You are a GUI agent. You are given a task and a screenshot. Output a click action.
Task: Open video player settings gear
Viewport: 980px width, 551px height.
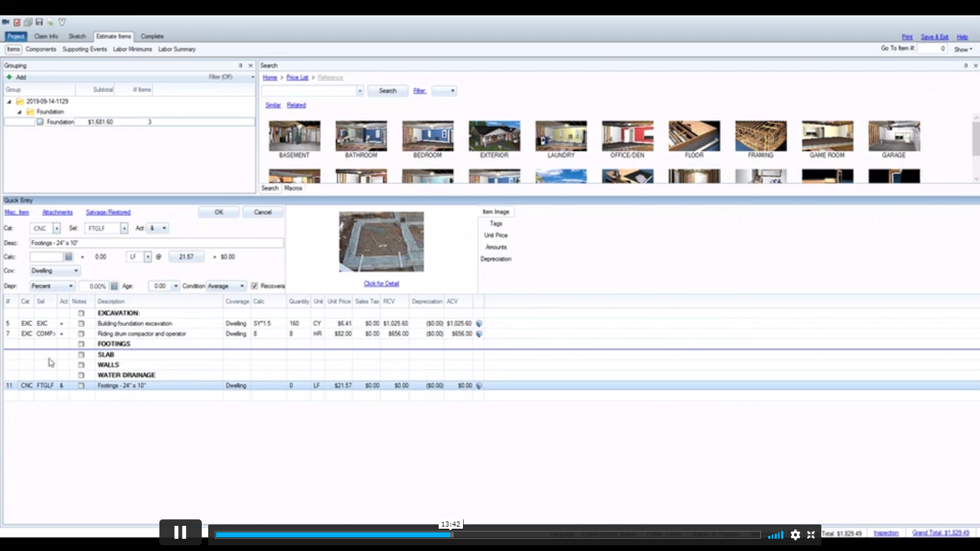pos(795,534)
